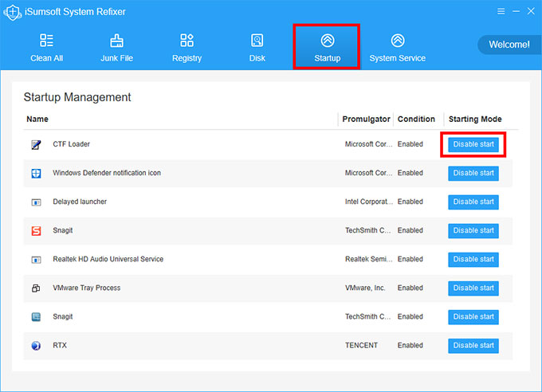This screenshot has height=392, width=542.
Task: Select the VMware Tray Process entry
Action: click(87, 288)
